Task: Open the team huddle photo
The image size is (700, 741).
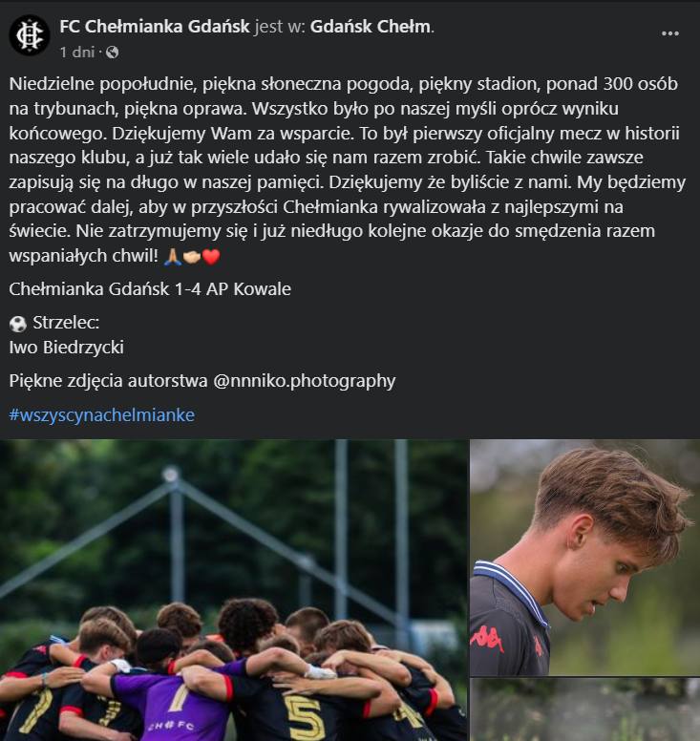Action: pos(234,590)
